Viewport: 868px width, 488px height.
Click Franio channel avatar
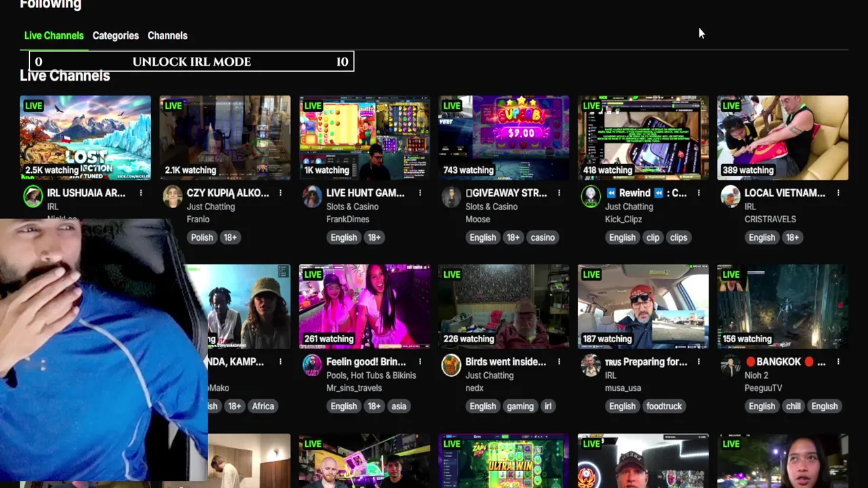click(172, 197)
